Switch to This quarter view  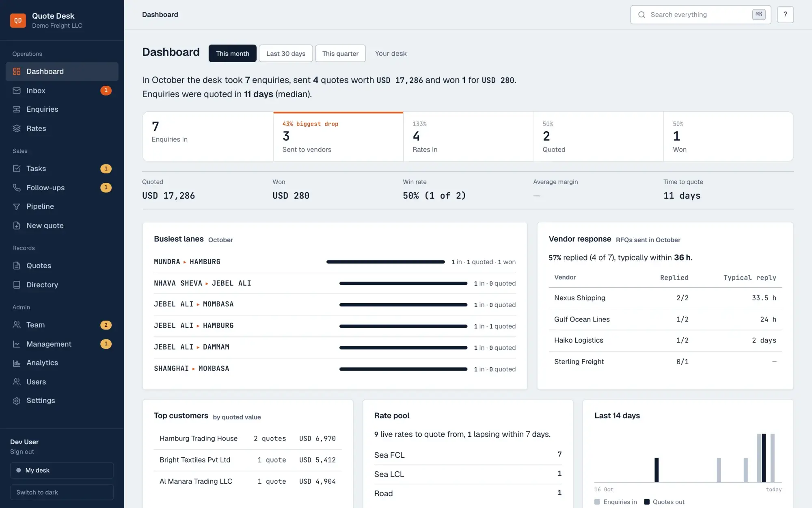click(x=340, y=53)
